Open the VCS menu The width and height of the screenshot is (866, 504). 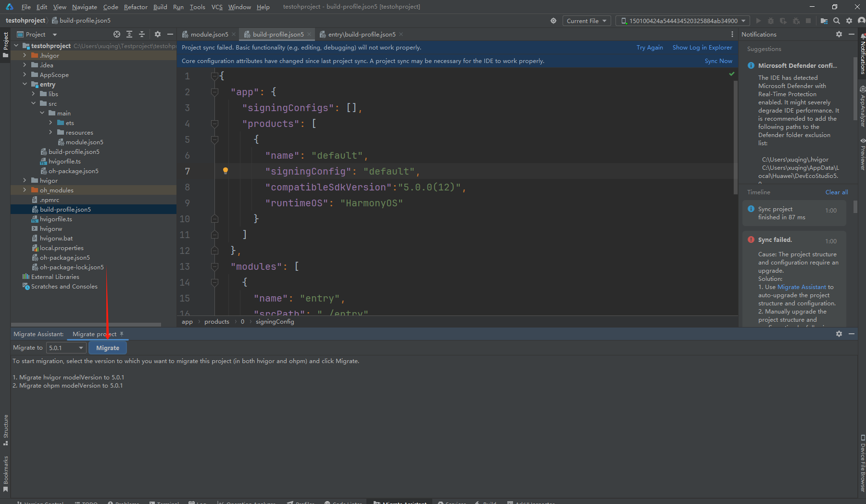tap(217, 7)
